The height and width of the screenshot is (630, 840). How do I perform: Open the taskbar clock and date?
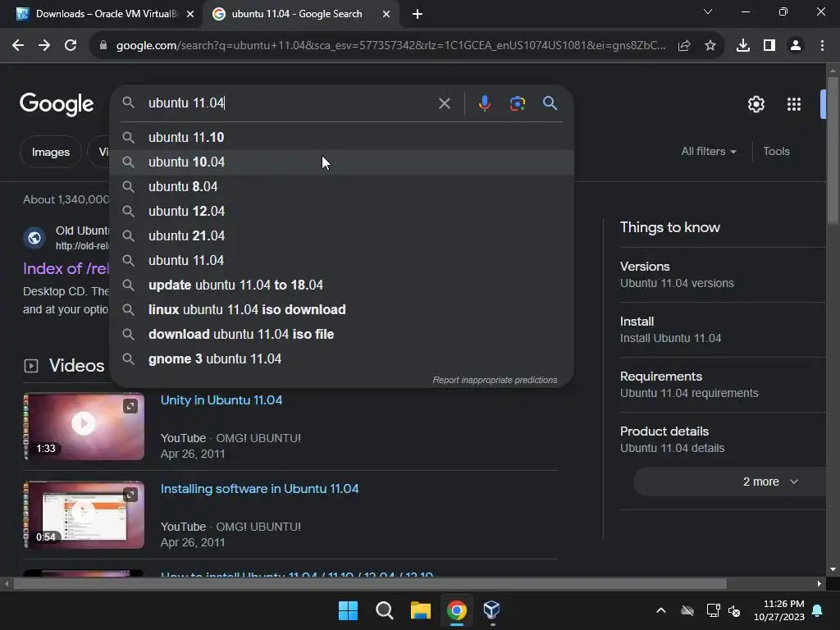pos(779,610)
